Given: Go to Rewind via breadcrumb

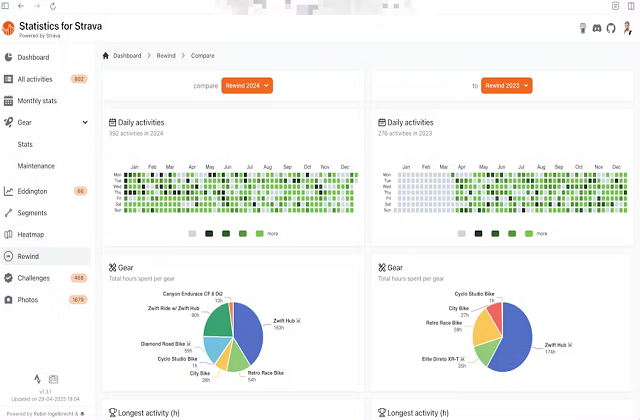Looking at the screenshot, I should point(166,56).
